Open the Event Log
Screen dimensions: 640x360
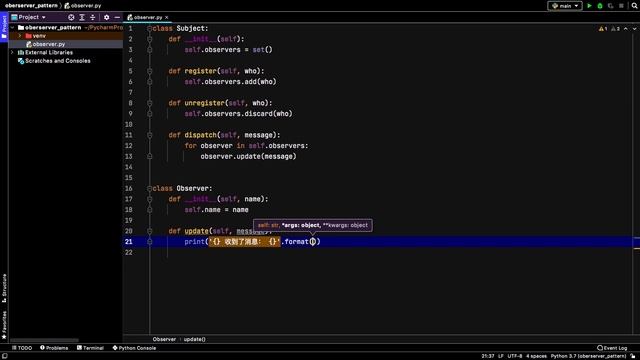pos(612,348)
